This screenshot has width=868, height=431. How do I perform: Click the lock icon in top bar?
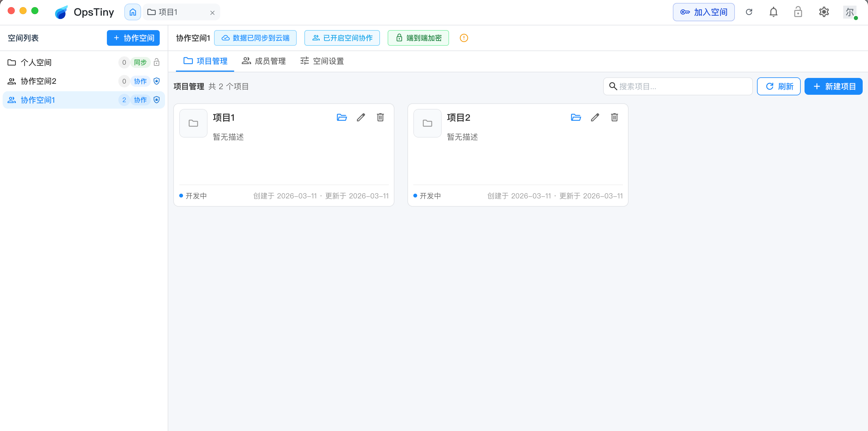tap(798, 12)
